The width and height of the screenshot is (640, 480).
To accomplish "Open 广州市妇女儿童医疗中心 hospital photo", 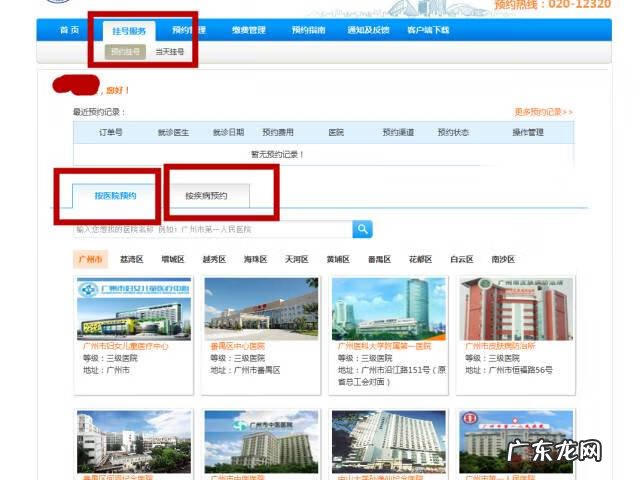I will click(134, 309).
